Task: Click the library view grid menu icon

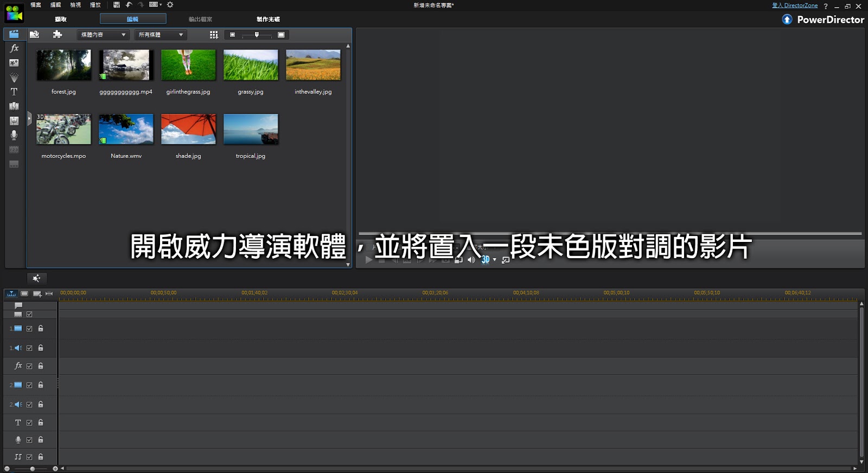Action: coord(214,35)
